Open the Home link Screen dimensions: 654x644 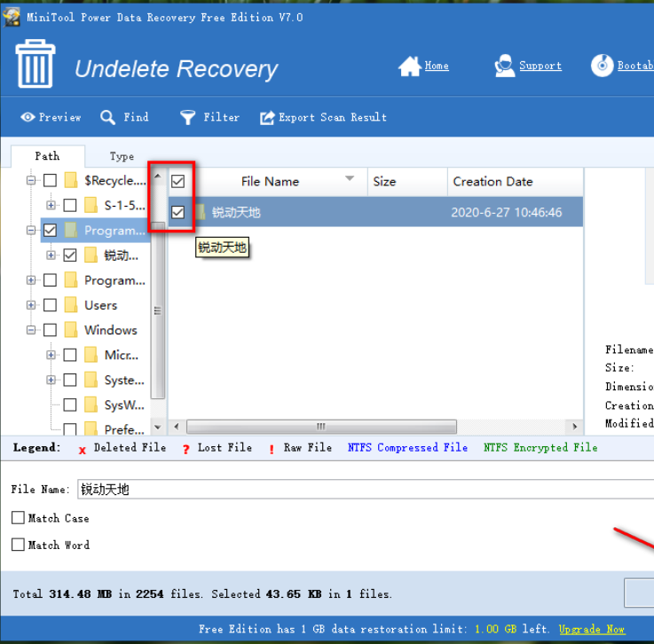point(437,66)
